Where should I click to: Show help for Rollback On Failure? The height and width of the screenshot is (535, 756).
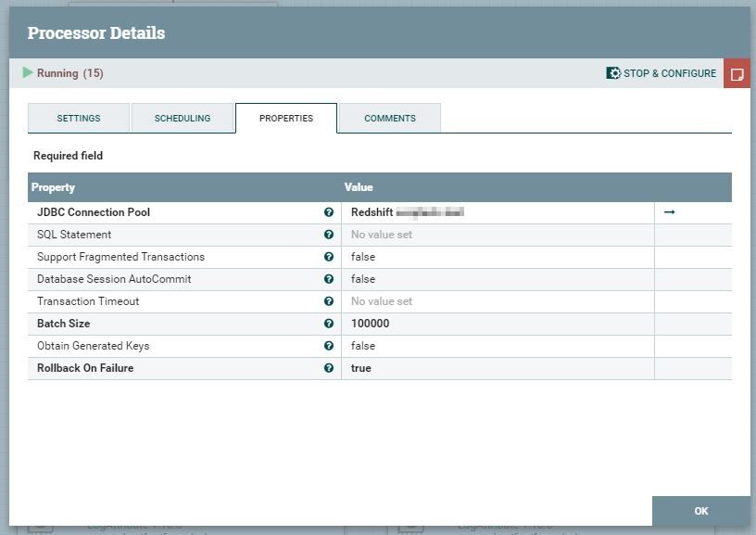[329, 367]
